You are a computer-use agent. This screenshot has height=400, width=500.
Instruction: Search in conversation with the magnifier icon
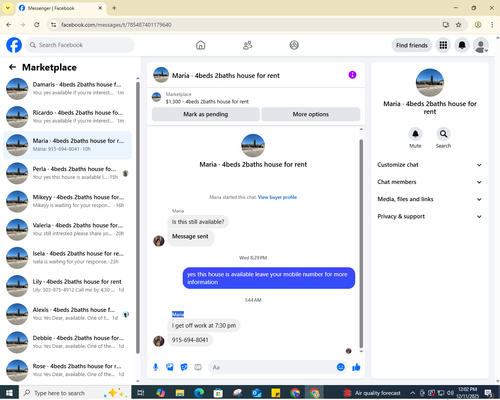pos(443,134)
